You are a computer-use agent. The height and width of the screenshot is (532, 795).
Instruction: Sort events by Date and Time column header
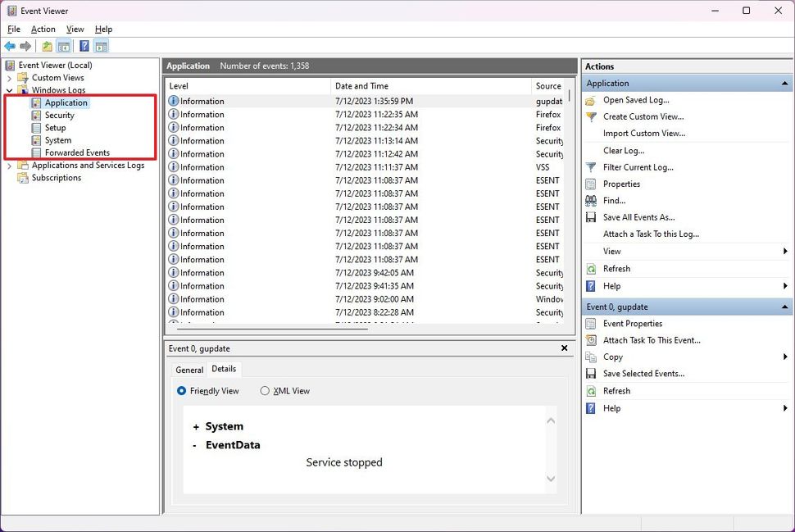pos(431,86)
